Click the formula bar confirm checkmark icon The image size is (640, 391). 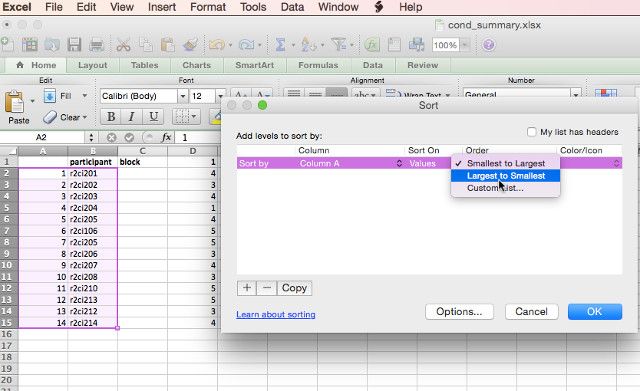(x=129, y=138)
